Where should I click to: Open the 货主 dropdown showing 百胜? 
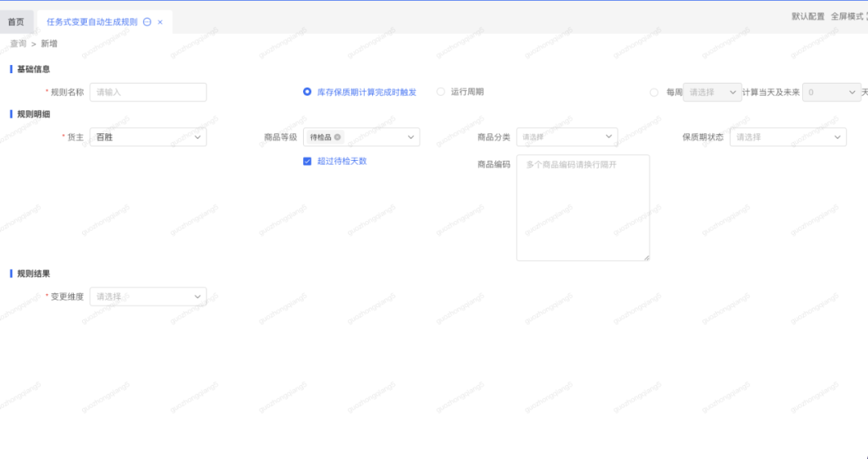pyautogui.click(x=149, y=137)
